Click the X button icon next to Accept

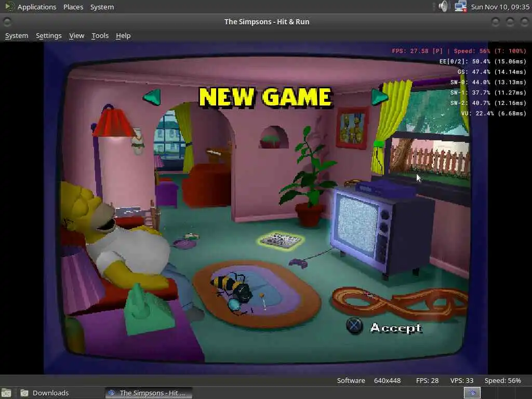(354, 326)
